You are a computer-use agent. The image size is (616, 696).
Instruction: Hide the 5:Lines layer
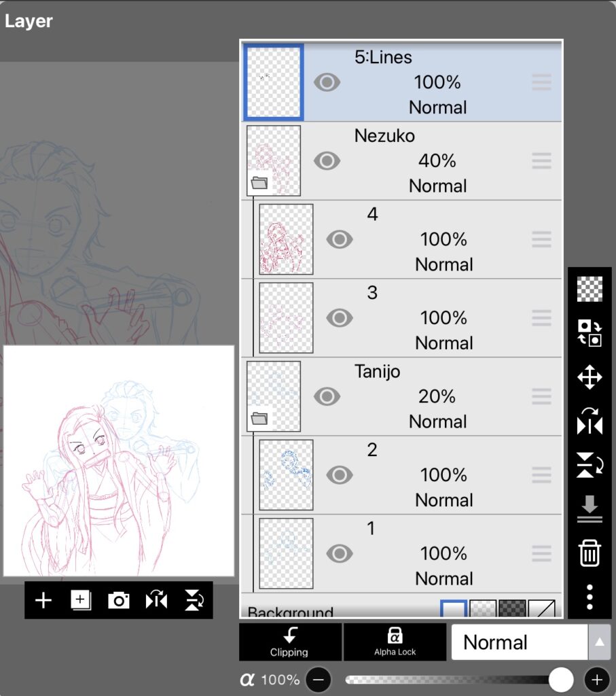tap(327, 83)
